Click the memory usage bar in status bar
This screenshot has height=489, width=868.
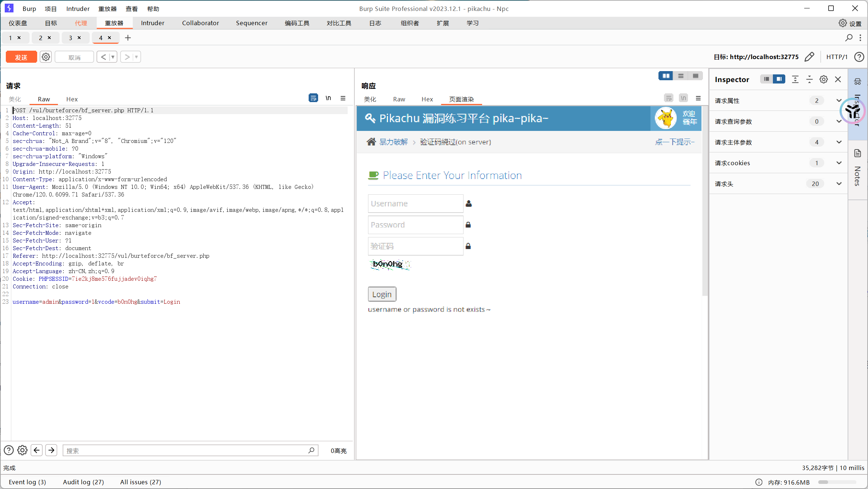pos(837,482)
